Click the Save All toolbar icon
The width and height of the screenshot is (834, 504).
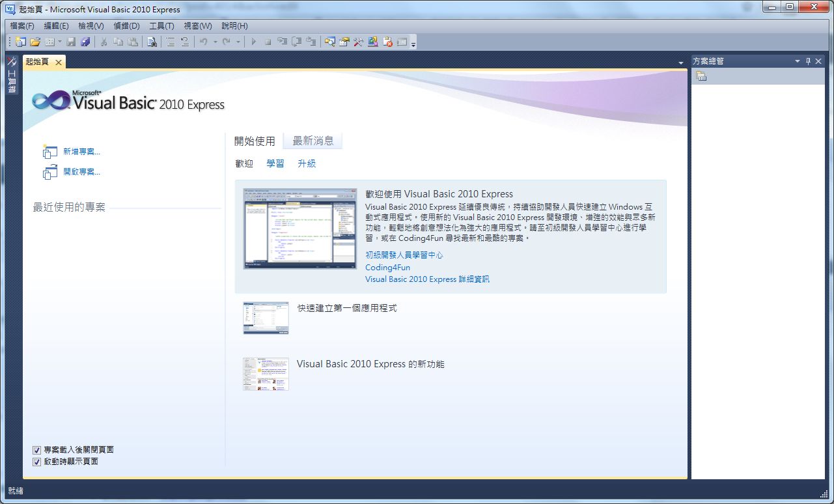(x=85, y=42)
